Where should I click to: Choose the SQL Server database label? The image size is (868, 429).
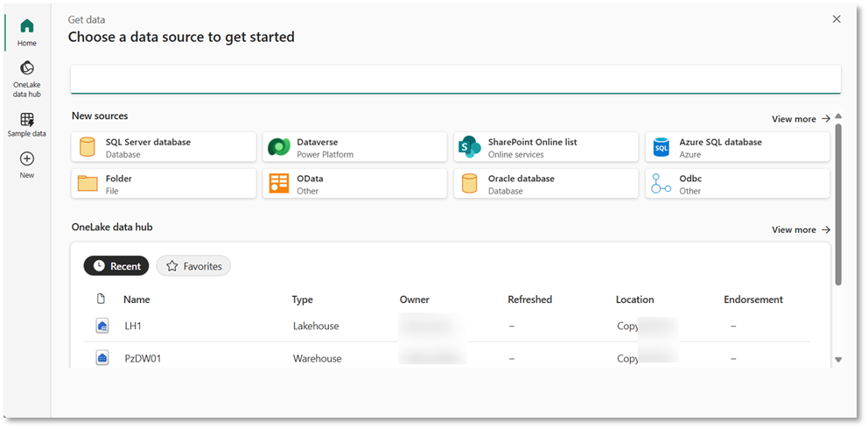148,142
